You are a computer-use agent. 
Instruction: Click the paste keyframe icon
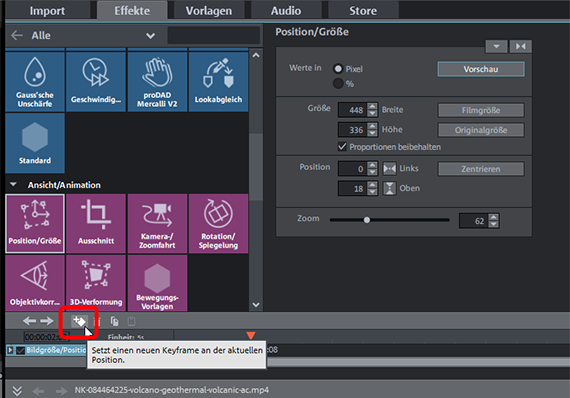pyautogui.click(x=132, y=321)
